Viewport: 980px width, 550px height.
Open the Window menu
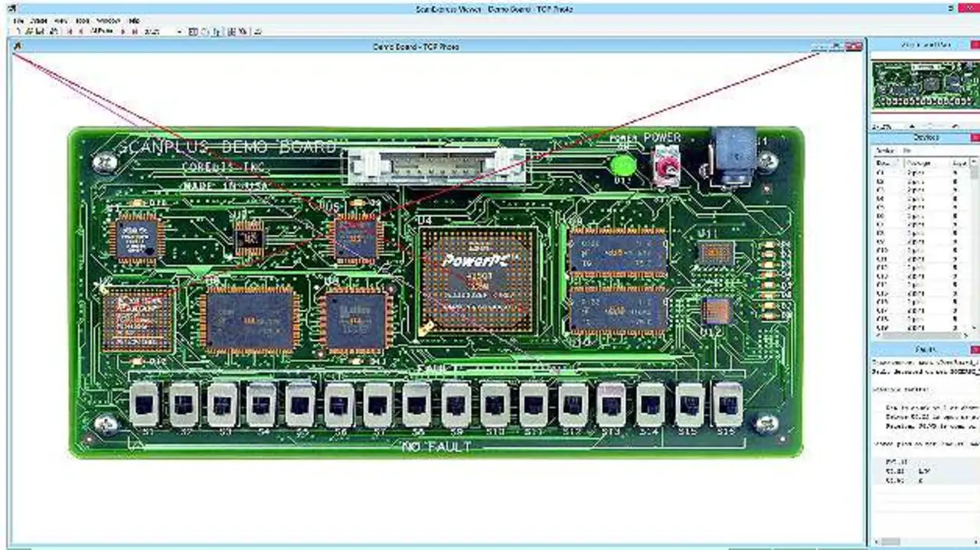109,21
